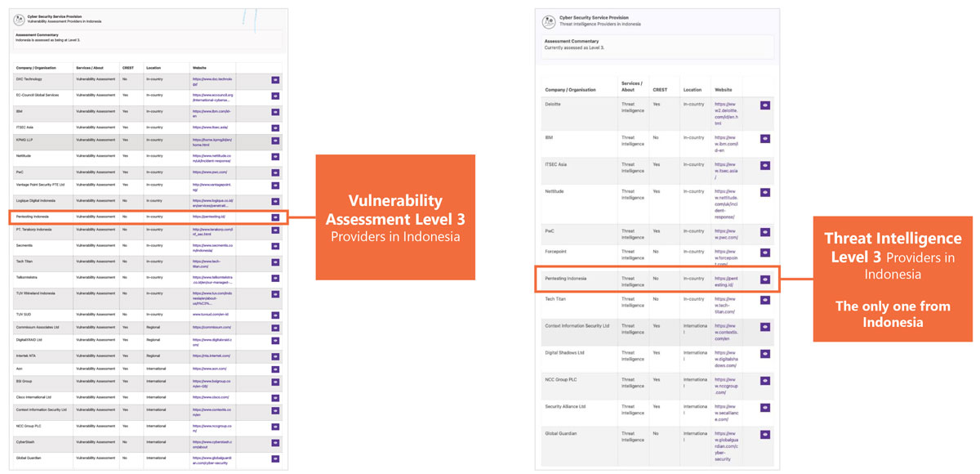Sort by CREST column header in vulnerability table
The height and width of the screenshot is (474, 980).
127,67
